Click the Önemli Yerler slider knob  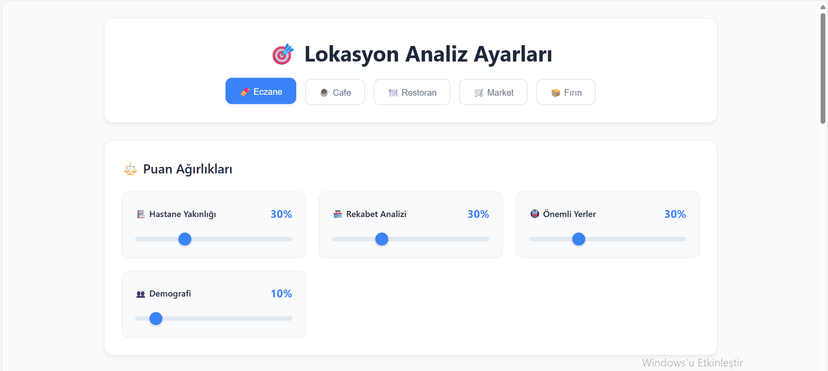[x=579, y=239]
